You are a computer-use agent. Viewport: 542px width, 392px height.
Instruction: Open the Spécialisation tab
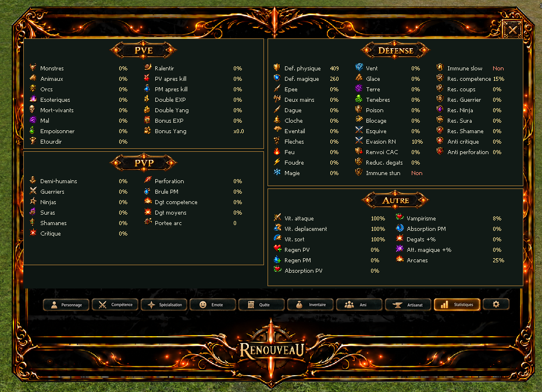coord(164,305)
